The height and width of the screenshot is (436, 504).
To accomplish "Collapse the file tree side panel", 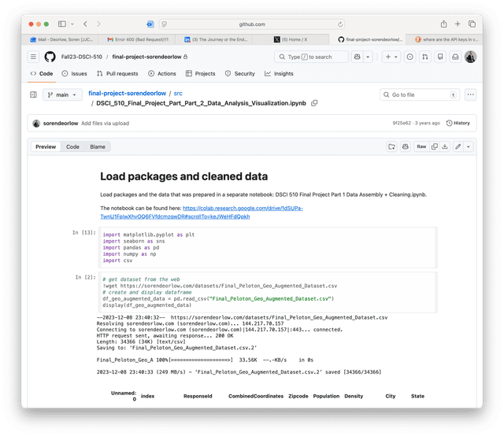I will [x=34, y=94].
